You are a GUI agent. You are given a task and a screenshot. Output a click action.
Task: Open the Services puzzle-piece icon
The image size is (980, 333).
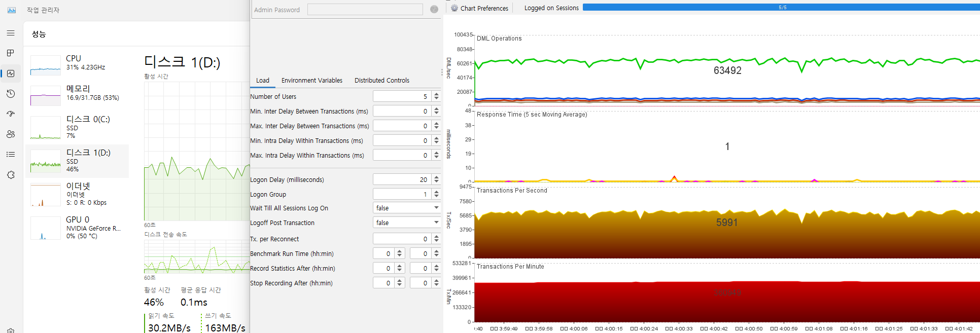(11, 175)
